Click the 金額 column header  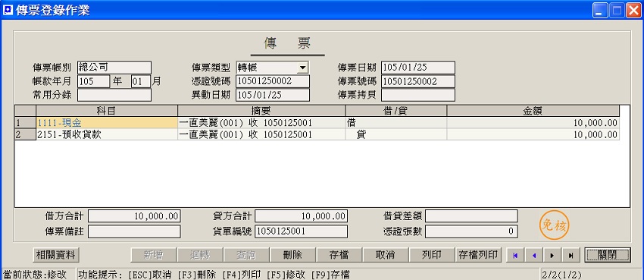[533, 111]
